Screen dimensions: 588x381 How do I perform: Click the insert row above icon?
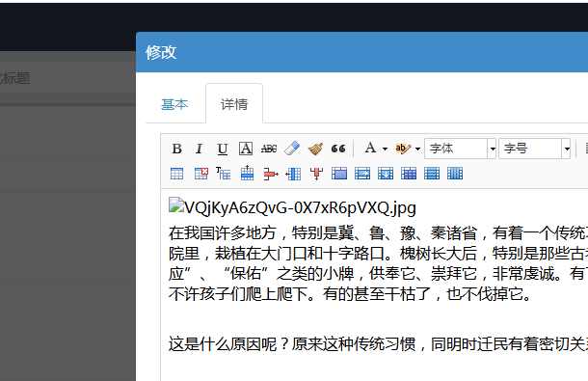[x=247, y=173]
